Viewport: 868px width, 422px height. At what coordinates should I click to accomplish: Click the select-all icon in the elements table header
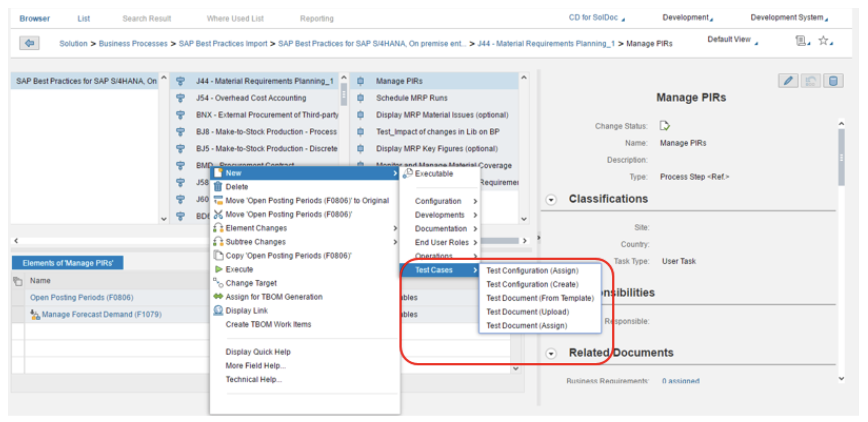17,281
